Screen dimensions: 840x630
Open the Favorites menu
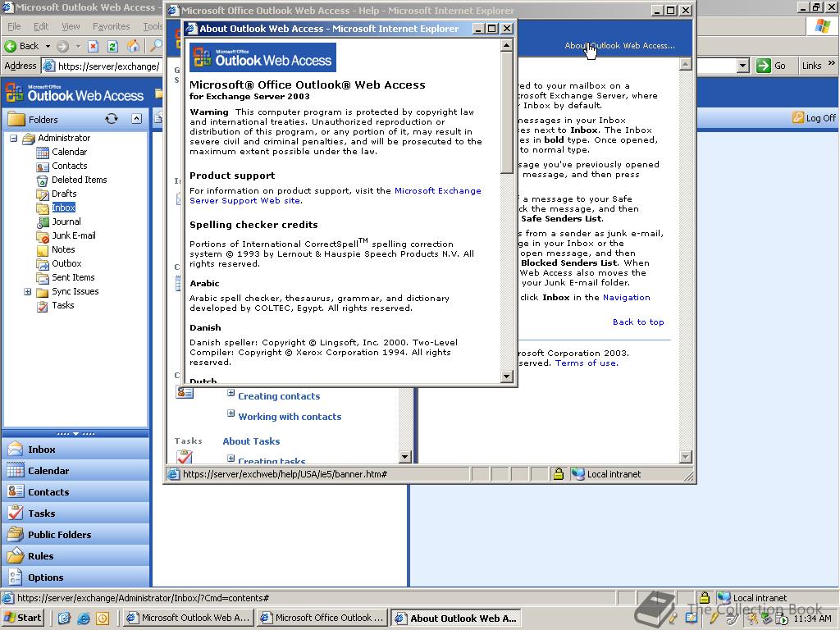[111, 26]
